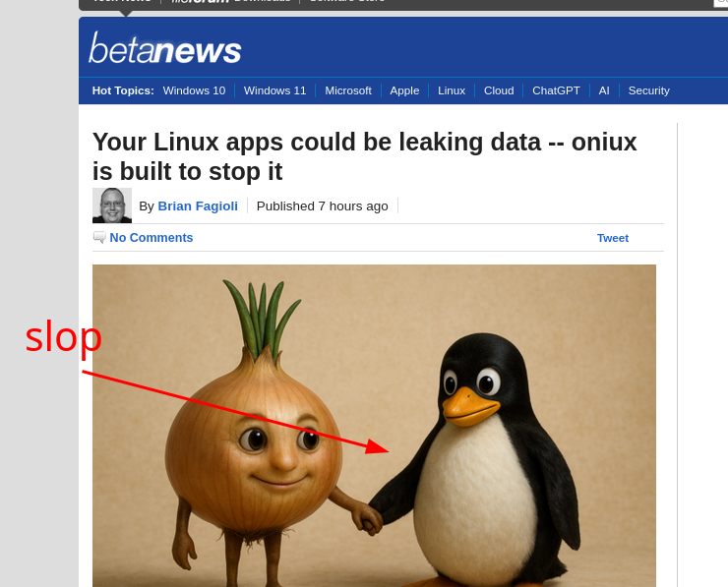Click the oniux article headline
This screenshot has height=587, width=728.
(364, 156)
